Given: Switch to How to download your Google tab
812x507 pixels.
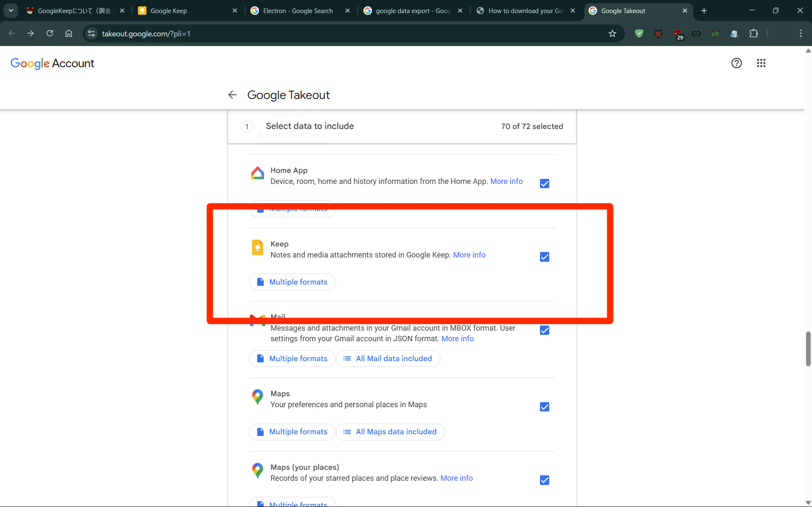Looking at the screenshot, I should coord(526,11).
